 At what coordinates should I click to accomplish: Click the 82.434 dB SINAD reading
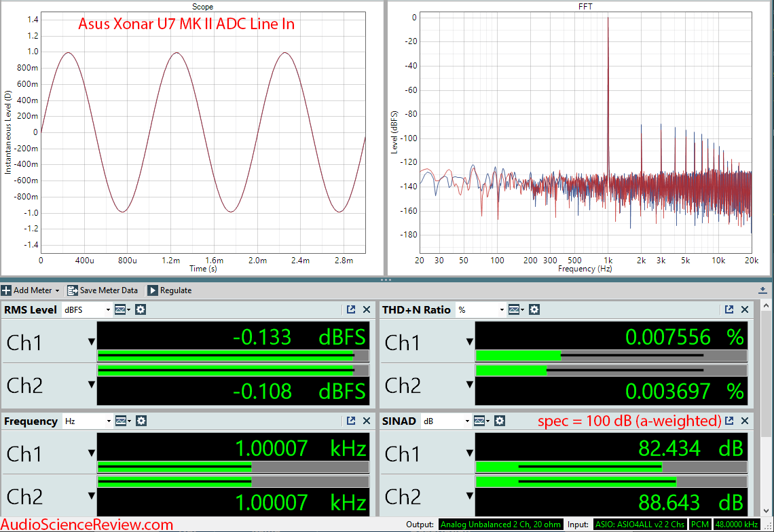tap(690, 448)
